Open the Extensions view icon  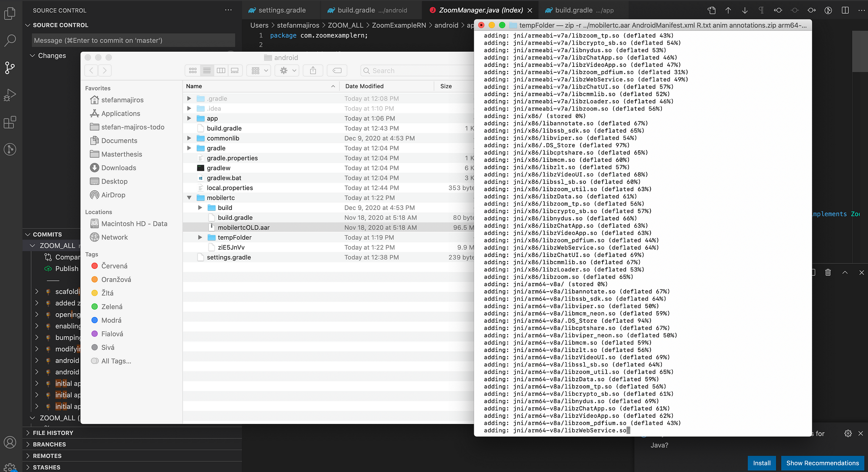click(x=10, y=122)
